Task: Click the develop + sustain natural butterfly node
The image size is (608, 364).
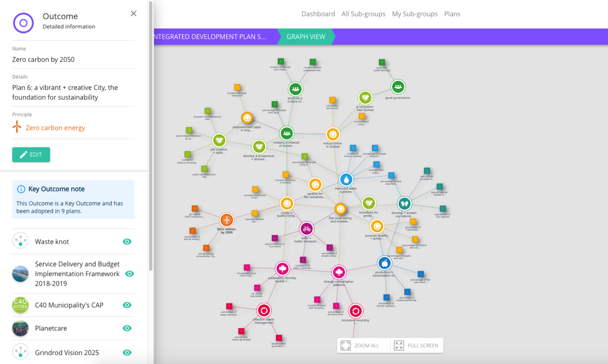Action: click(404, 204)
